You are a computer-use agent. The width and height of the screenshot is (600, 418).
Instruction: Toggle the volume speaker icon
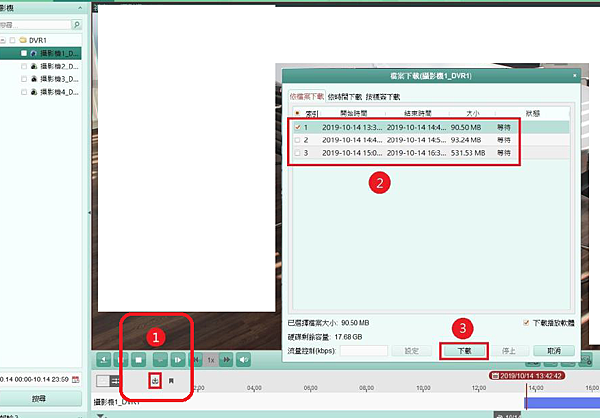(x=243, y=360)
